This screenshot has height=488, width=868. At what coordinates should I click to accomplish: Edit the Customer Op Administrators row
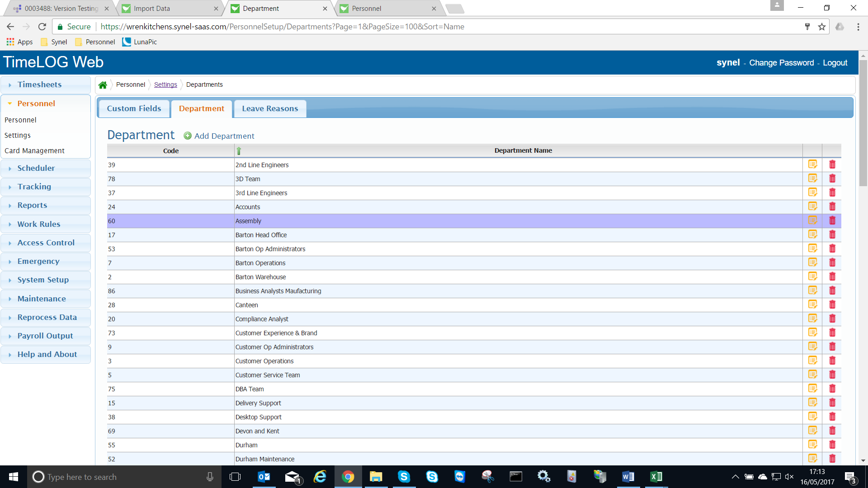coord(812,347)
